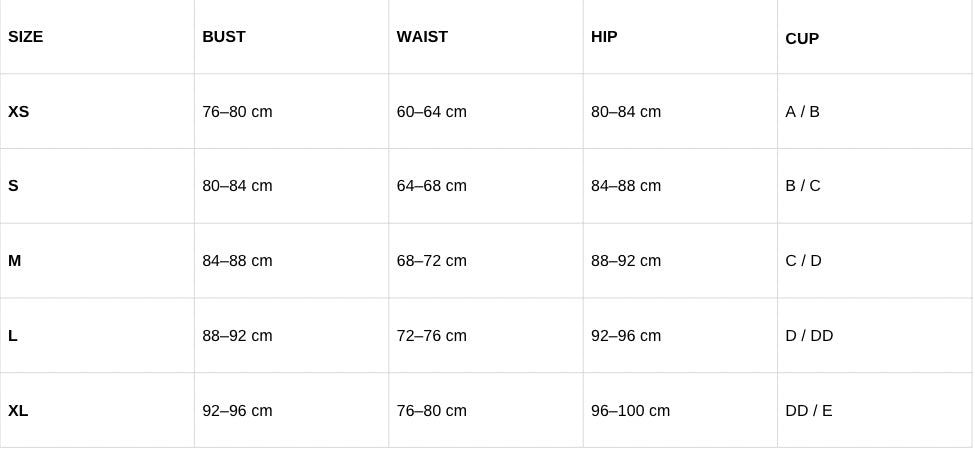
Task: Click the A / B cup cell
Action: click(802, 112)
